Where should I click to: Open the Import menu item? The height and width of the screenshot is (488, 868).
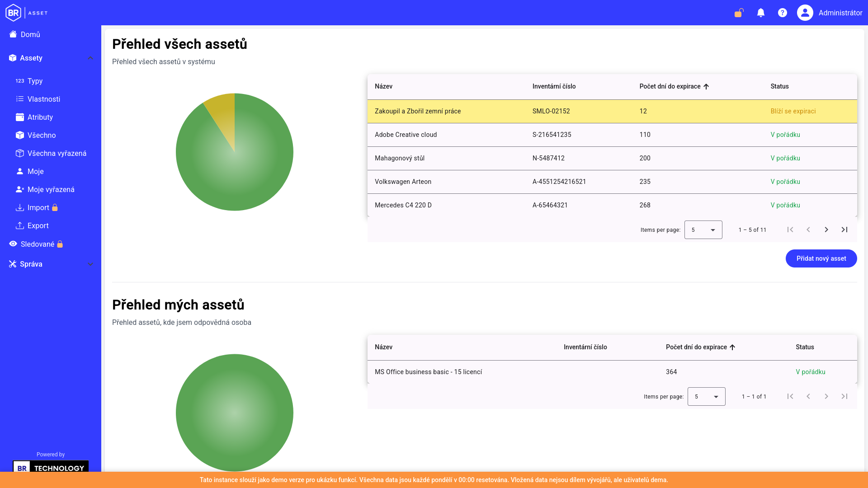(37, 207)
